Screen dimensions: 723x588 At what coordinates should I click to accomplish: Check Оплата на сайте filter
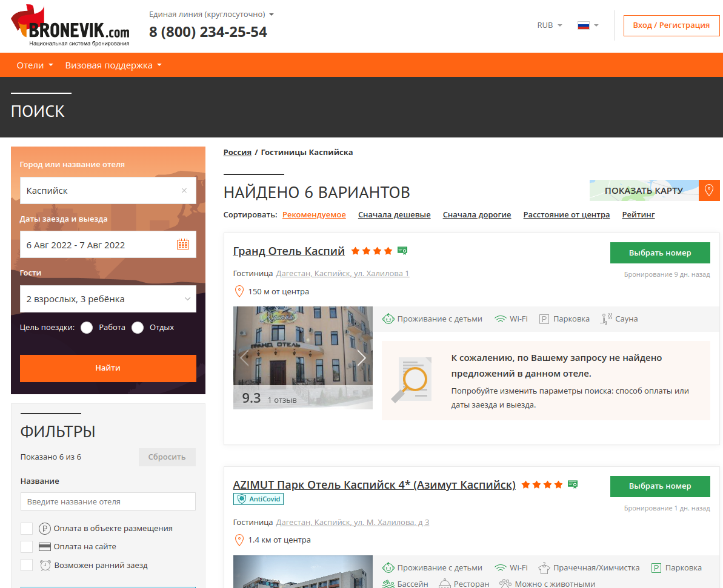click(x=27, y=547)
